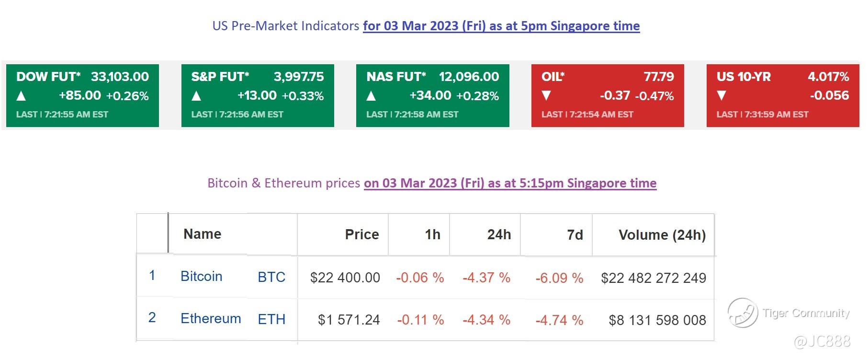The image size is (868, 361).
Task: Click the DOW FUT up arrow icon
Action: pos(21,96)
